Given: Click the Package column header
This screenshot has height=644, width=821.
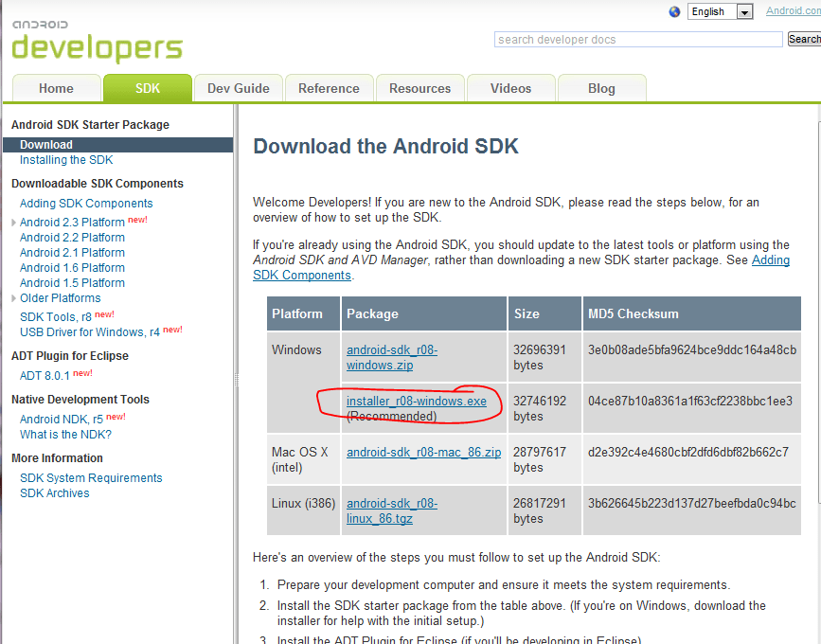Looking at the screenshot, I should 424,313.
